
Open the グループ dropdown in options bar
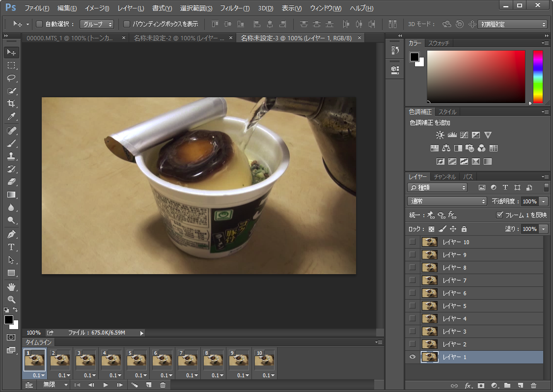pos(97,24)
